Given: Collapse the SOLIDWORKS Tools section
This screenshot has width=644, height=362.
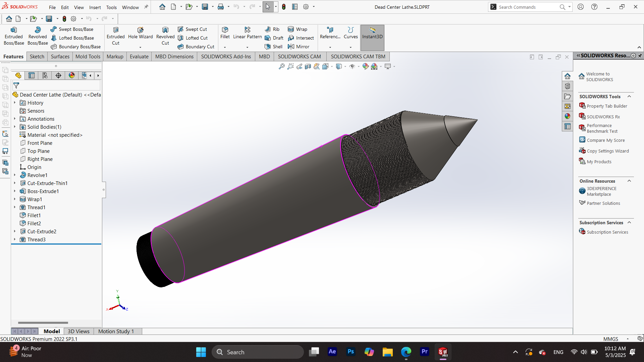Looking at the screenshot, I should coord(629,97).
